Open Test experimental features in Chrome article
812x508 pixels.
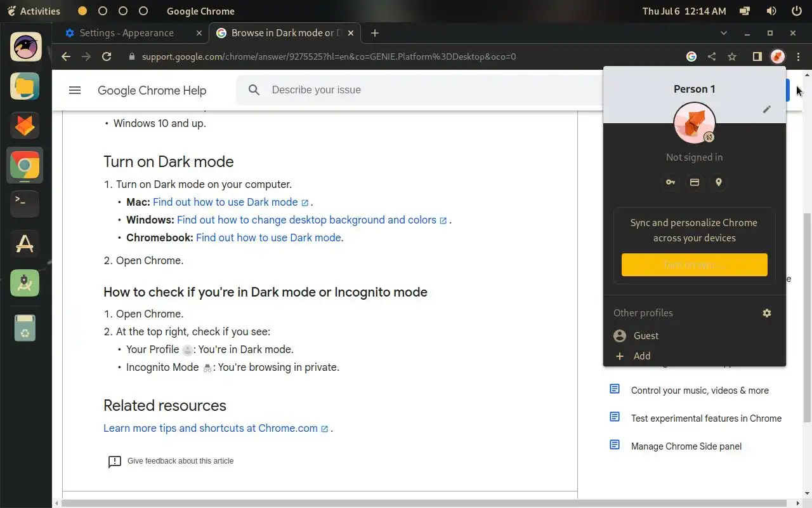(706, 418)
